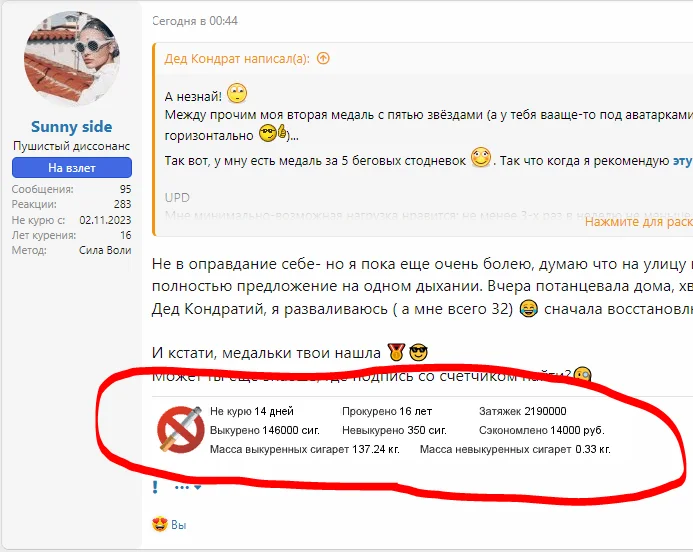Open the Дед Кондрат написал(а) quote header
Screen dimensions: 693x552
[x=237, y=59]
